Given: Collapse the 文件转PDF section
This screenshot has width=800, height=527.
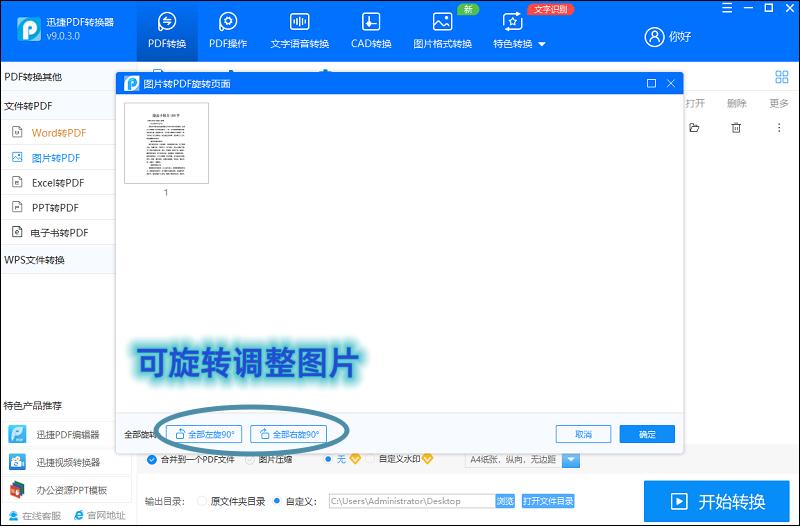Looking at the screenshot, I should click(x=58, y=106).
